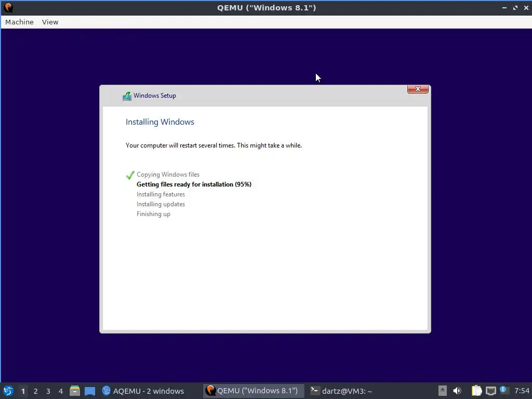
Task: Click the green checkmark beside Copying Windows files
Action: 130,175
